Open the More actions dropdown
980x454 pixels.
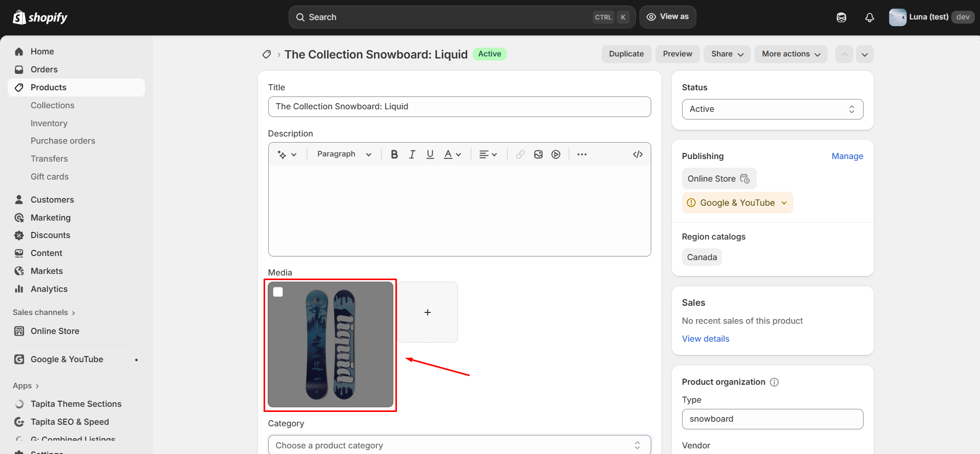coord(791,54)
